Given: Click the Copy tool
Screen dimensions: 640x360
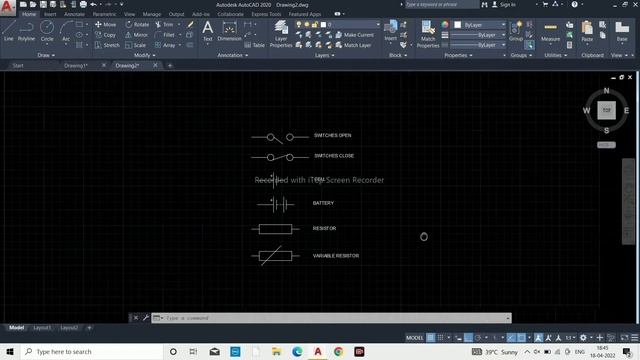Looking at the screenshot, I should 106,35.
